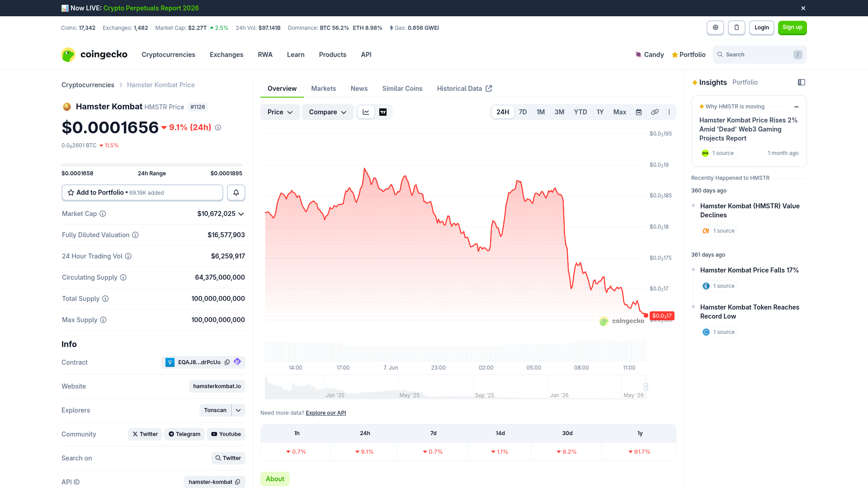Switch to TradingView chart view
Screen dimensions: 868x488
click(x=383, y=112)
